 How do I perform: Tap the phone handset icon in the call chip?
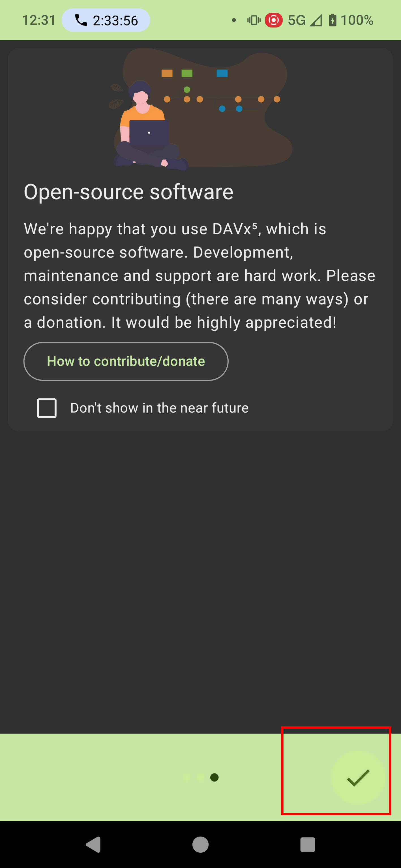click(x=81, y=20)
